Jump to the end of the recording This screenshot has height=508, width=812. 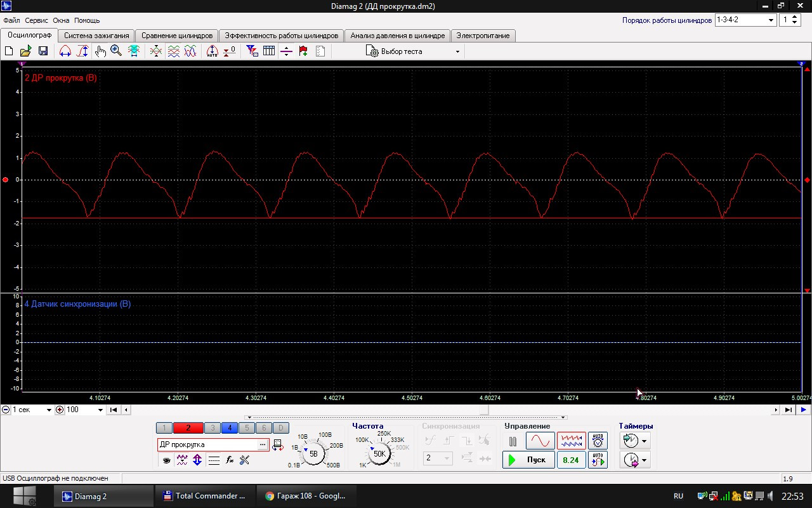(x=788, y=410)
